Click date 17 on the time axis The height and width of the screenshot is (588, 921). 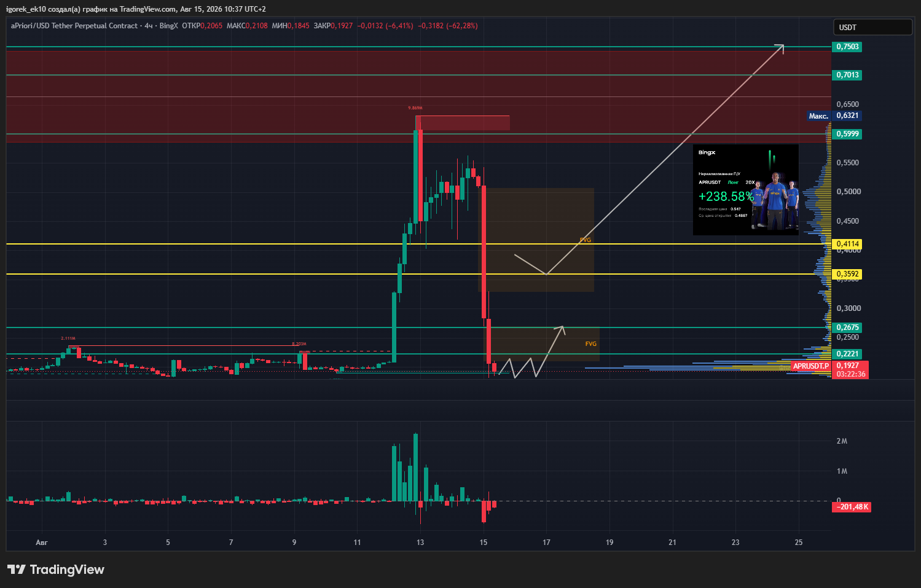point(546,543)
